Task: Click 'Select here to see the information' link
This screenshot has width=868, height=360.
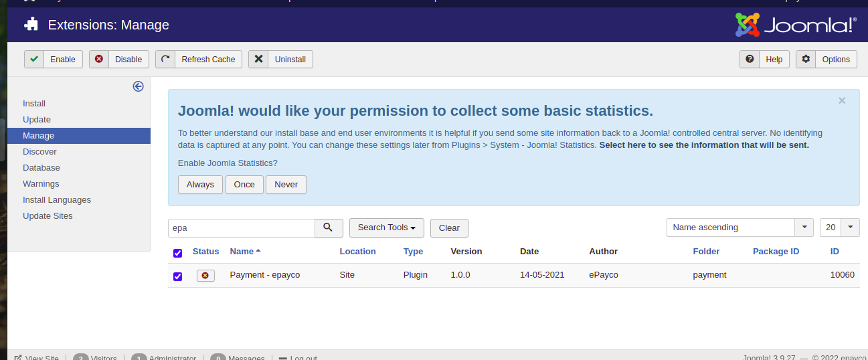Action: 704,145
